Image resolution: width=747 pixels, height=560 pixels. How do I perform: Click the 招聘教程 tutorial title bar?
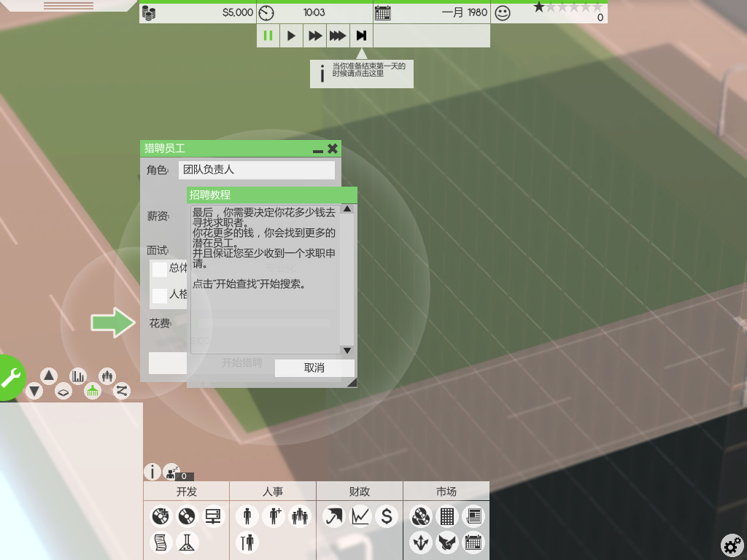click(272, 195)
